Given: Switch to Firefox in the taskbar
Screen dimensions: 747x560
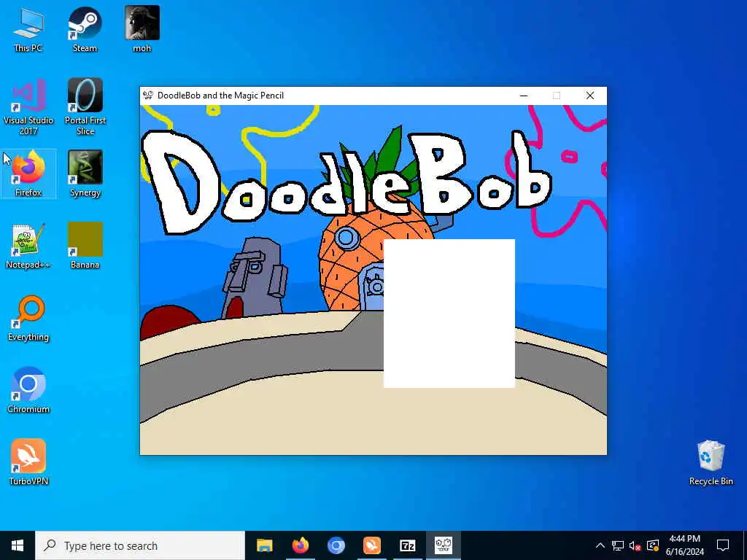Looking at the screenshot, I should click(300, 545).
